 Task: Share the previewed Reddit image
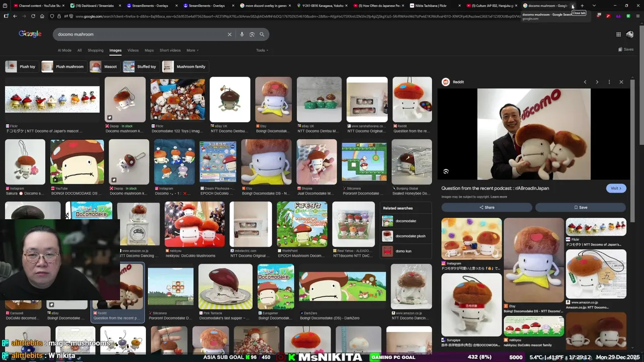487,207
